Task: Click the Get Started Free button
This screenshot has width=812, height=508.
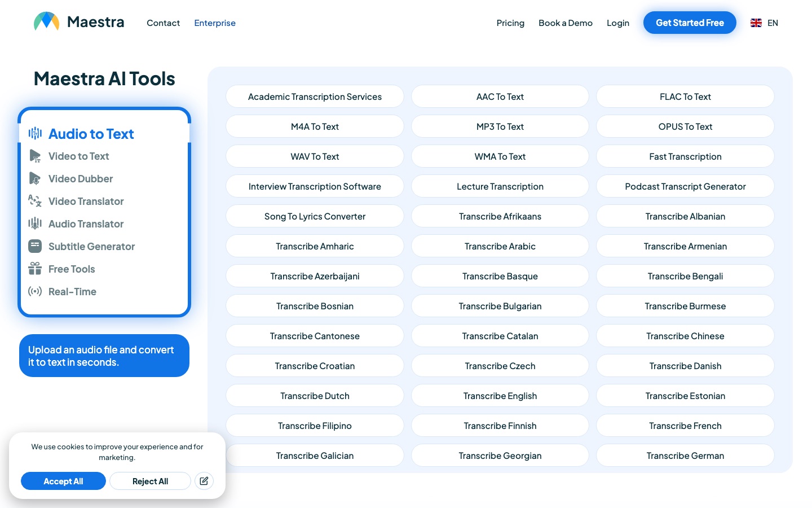Action: [x=690, y=23]
